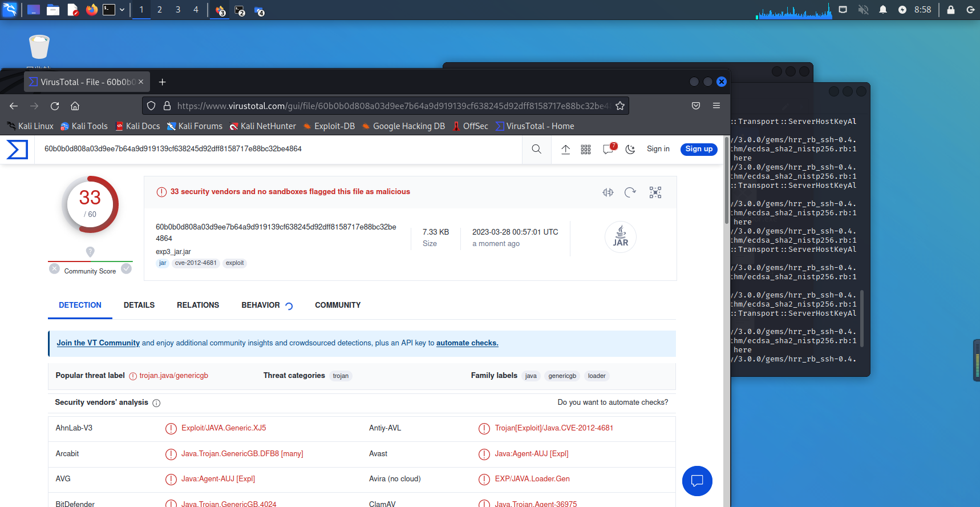This screenshot has height=507, width=980.
Task: Open a new Firefox tab
Action: (x=163, y=82)
